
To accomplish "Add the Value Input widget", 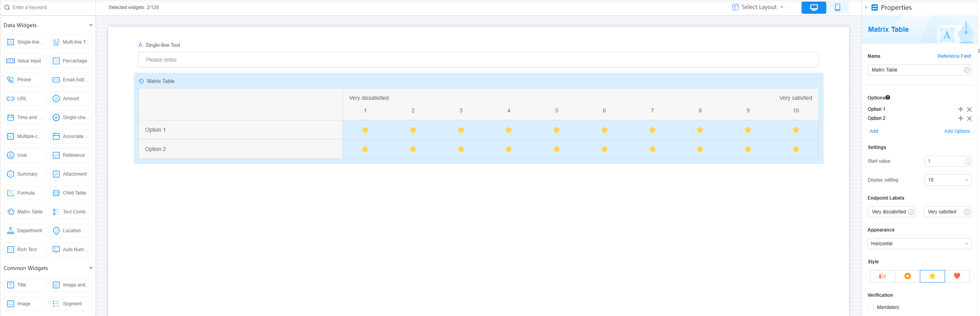I will coord(25,61).
